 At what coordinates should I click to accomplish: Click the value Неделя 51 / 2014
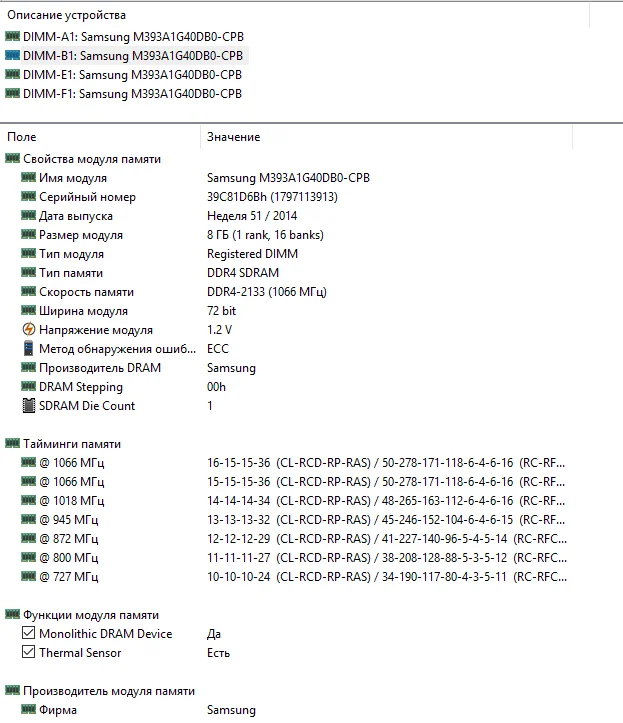(x=252, y=216)
